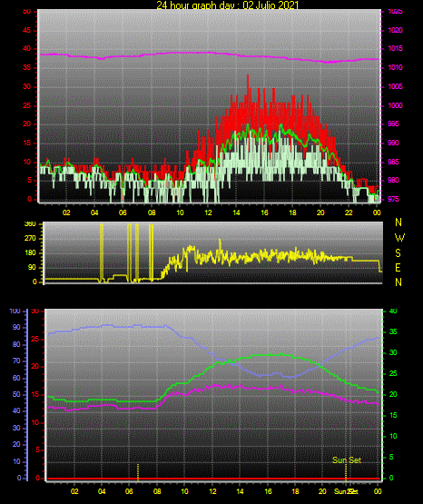Click the N compass letter above W
The height and width of the screenshot is (504, 423).
398,222
